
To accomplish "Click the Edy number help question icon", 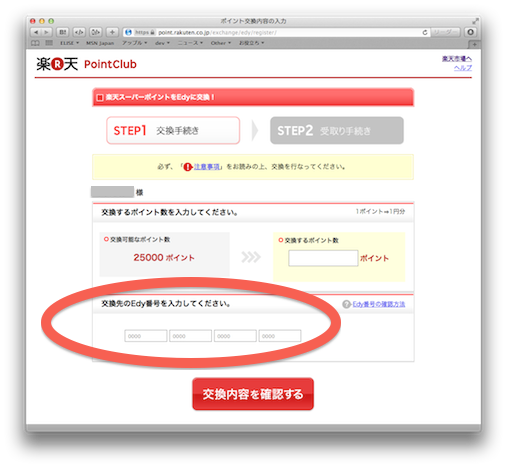I will click(x=346, y=304).
